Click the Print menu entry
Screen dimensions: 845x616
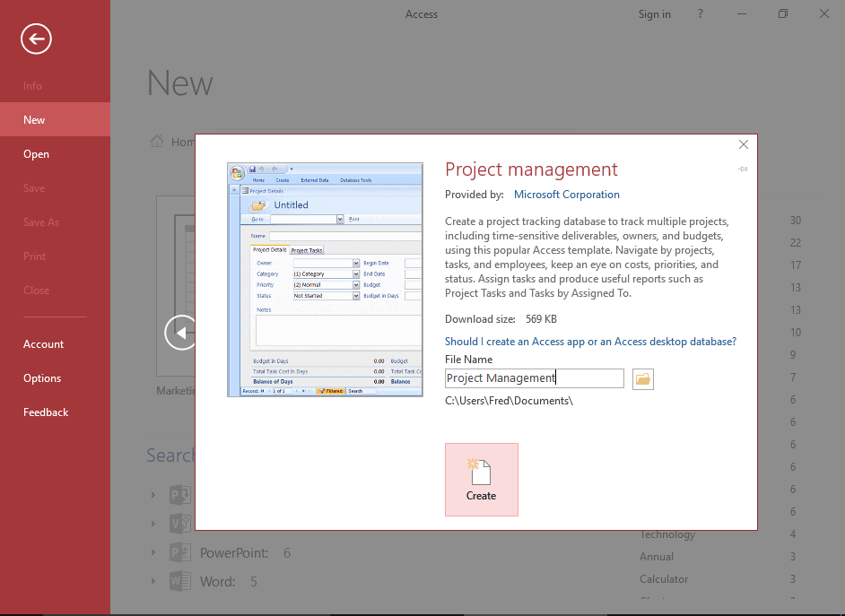point(55,256)
